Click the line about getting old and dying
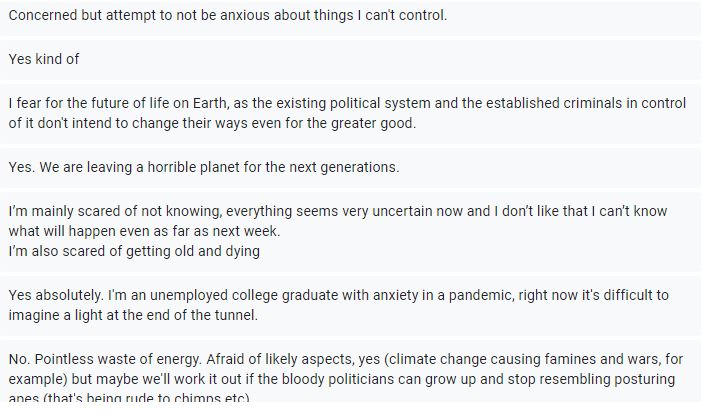This screenshot has width=701, height=414. [134, 251]
